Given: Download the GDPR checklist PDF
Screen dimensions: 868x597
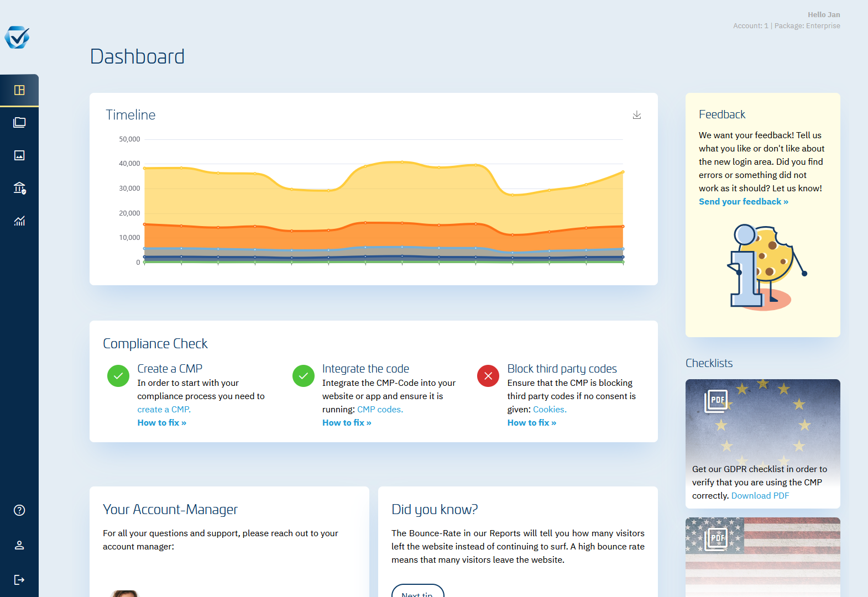Looking at the screenshot, I should (760, 496).
